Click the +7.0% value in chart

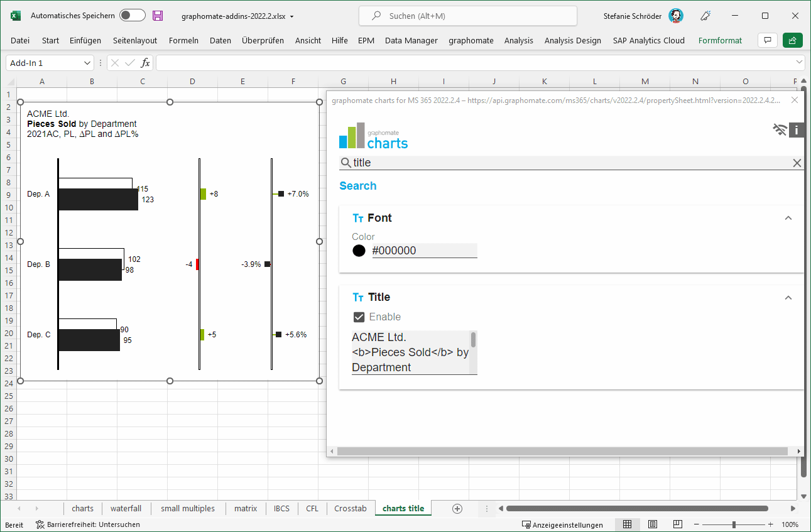pos(298,194)
